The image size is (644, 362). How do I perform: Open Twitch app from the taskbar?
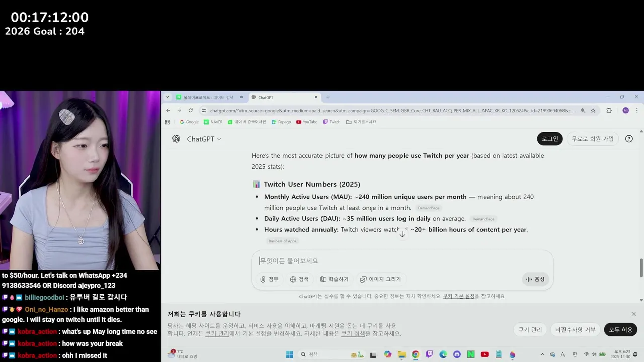click(x=429, y=354)
